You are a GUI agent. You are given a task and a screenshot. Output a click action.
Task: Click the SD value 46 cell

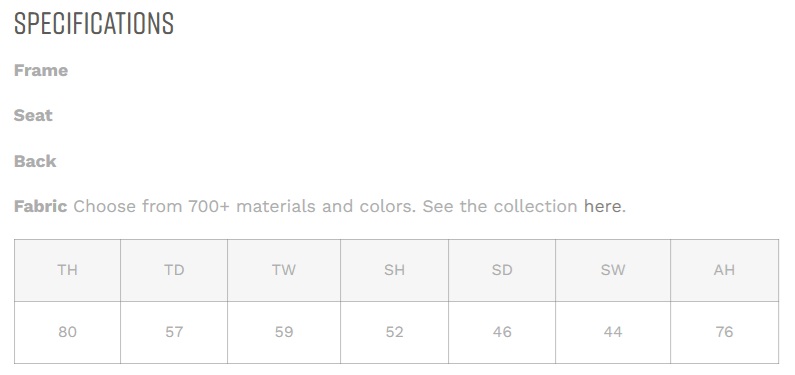(x=502, y=332)
